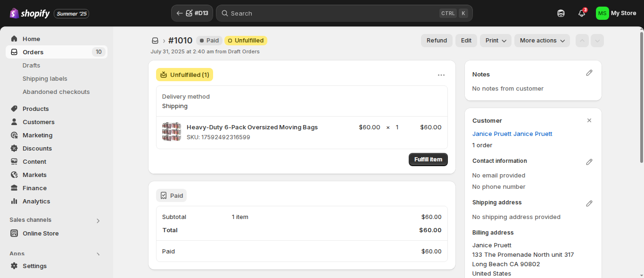
Task: Open the Print dropdown
Action: click(x=496, y=41)
